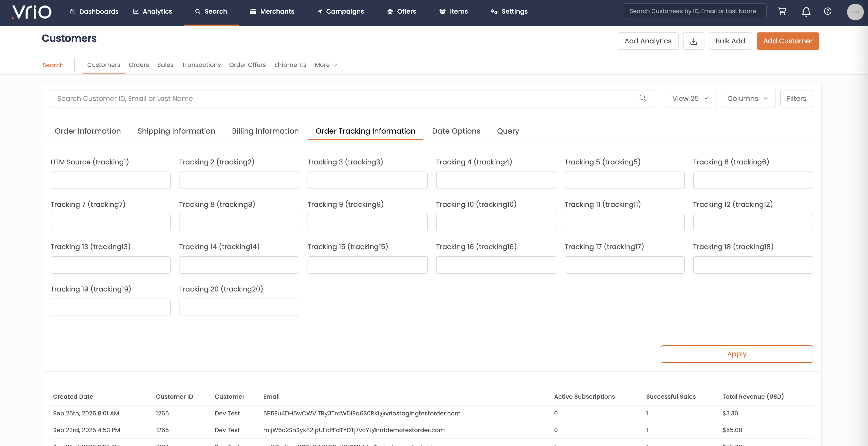Viewport: 868px width, 446px height.
Task: Click the download export icon button
Action: coord(693,41)
